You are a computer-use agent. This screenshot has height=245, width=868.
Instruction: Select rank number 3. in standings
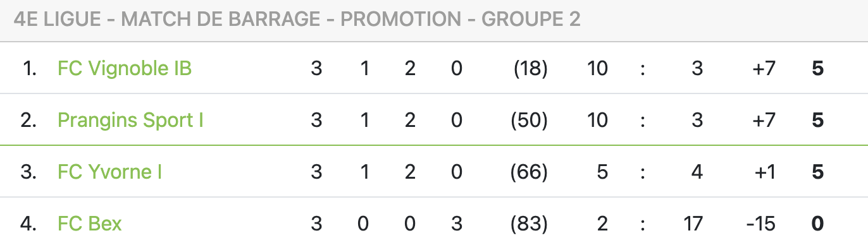click(x=28, y=172)
